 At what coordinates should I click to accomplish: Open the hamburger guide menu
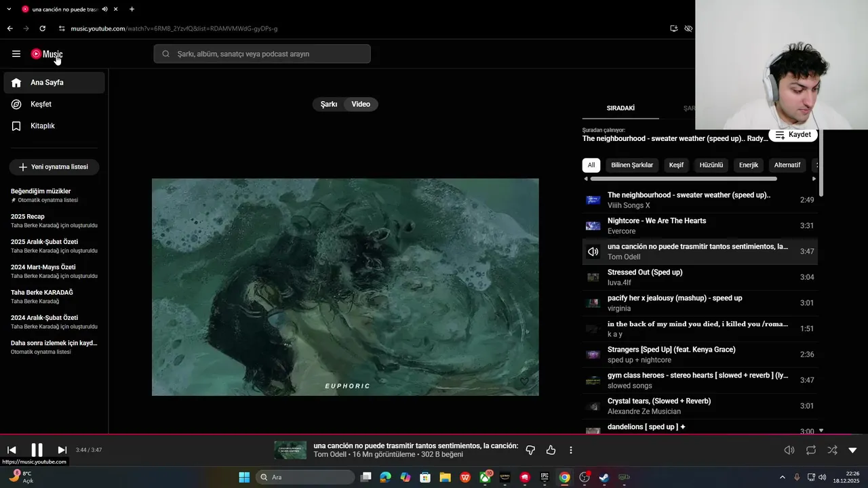point(16,54)
